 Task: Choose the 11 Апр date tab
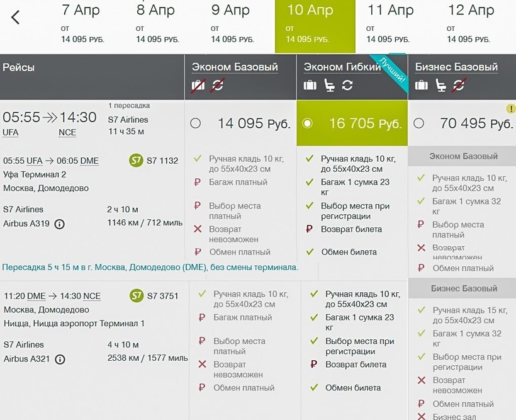(x=391, y=25)
